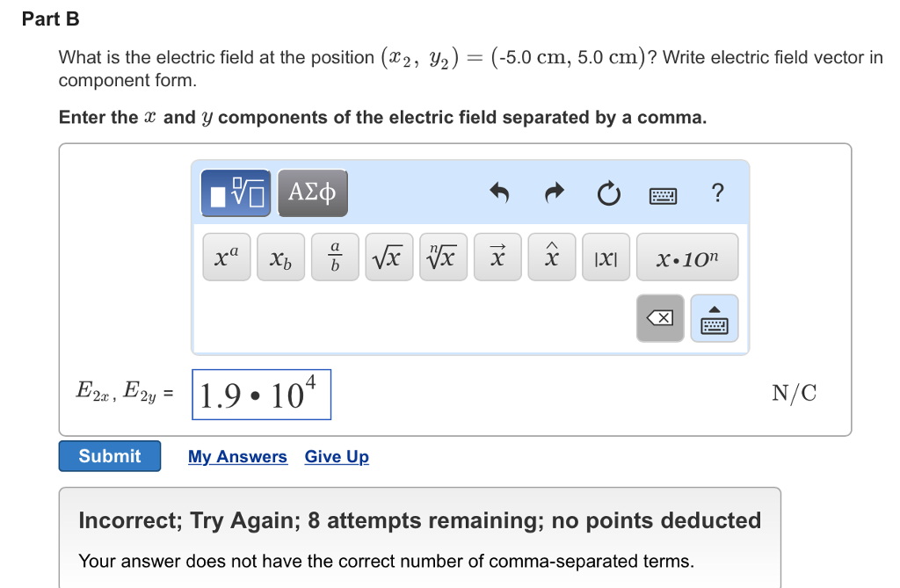Insert absolute value bars

click(x=606, y=256)
